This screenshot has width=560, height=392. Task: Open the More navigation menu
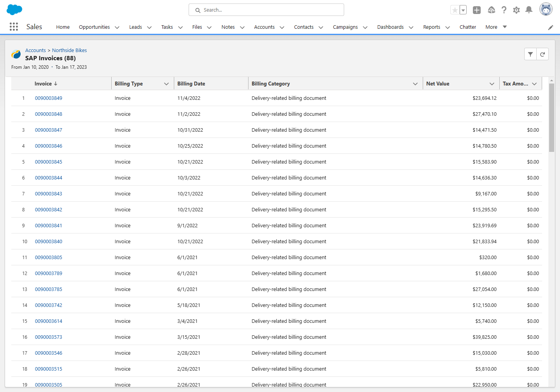coord(496,27)
